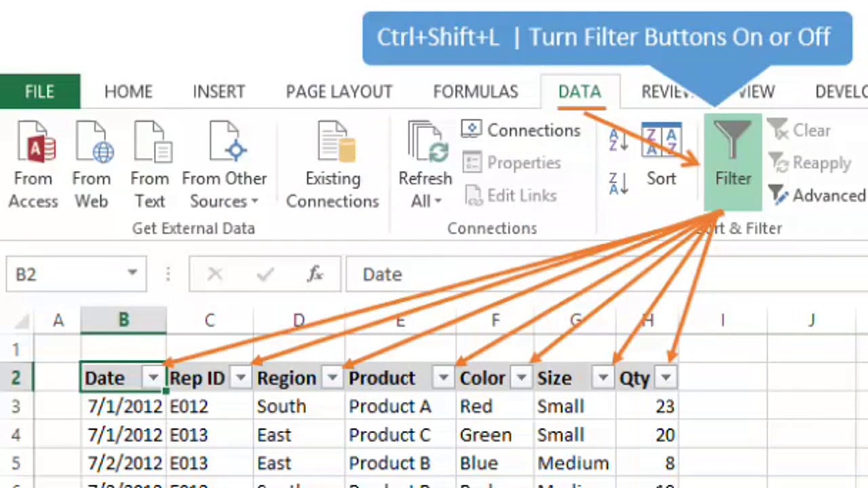
Task: Open the Size filter dropdown
Action: 602,378
